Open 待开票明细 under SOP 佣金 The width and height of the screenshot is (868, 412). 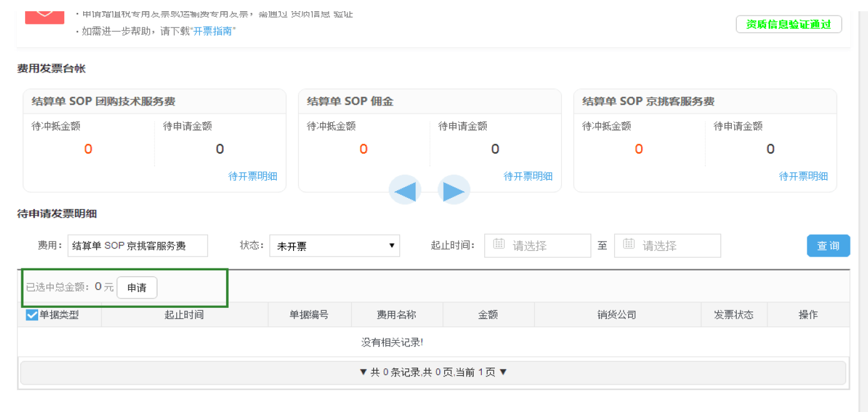528,177
